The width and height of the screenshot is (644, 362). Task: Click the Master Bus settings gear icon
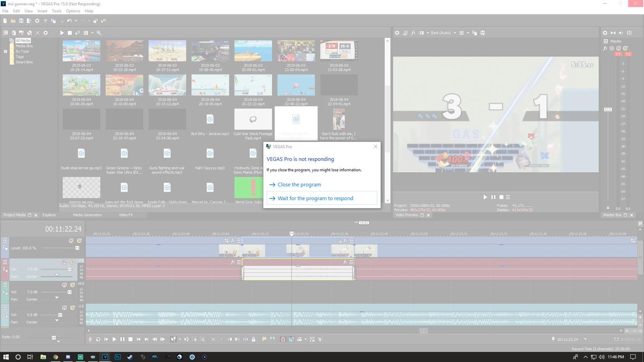click(605, 33)
